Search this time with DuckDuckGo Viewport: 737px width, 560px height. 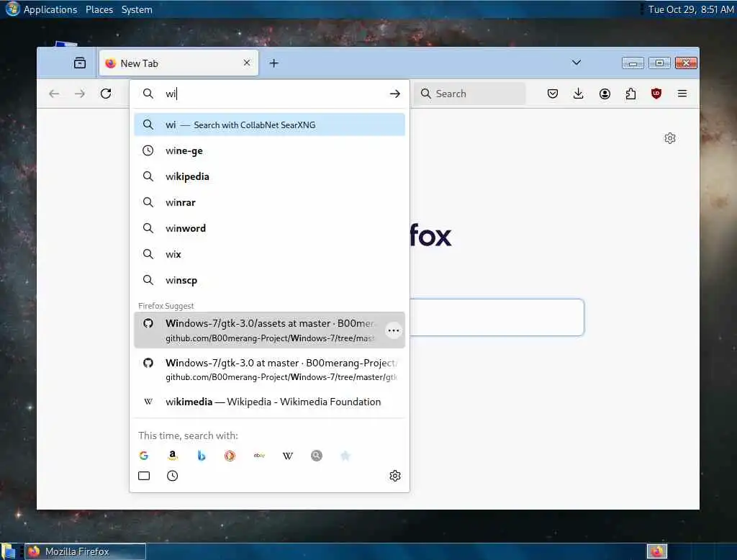pyautogui.click(x=230, y=456)
